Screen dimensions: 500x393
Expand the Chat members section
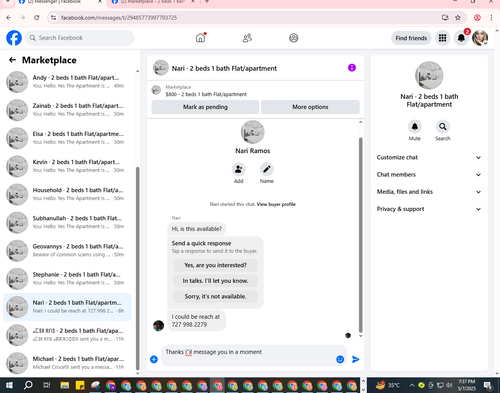tap(429, 175)
